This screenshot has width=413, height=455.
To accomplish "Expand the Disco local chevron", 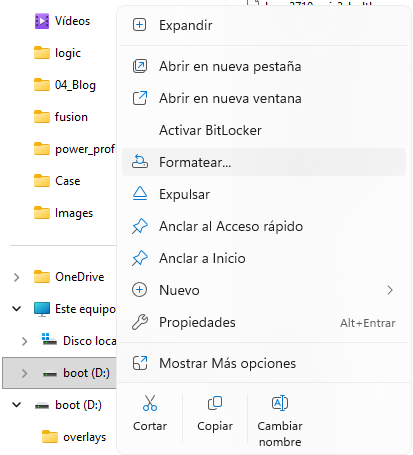I will pyautogui.click(x=24, y=341).
